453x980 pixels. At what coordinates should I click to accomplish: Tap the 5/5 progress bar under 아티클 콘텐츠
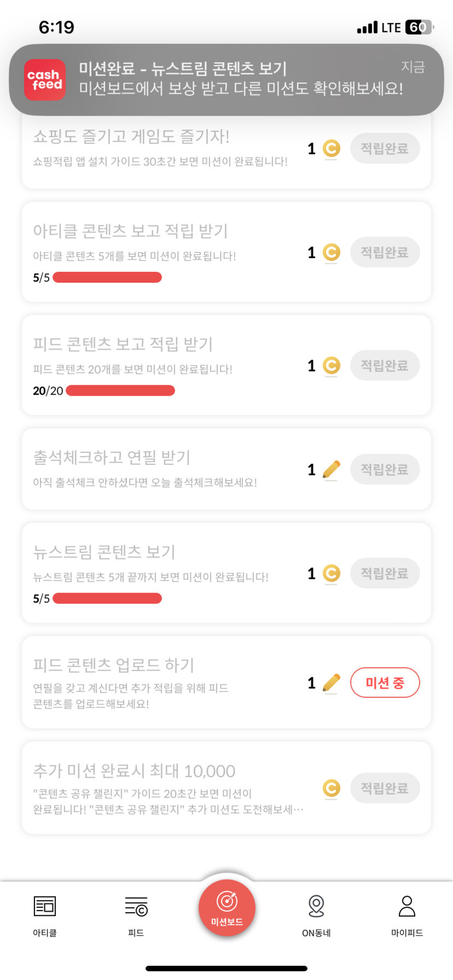point(107,277)
